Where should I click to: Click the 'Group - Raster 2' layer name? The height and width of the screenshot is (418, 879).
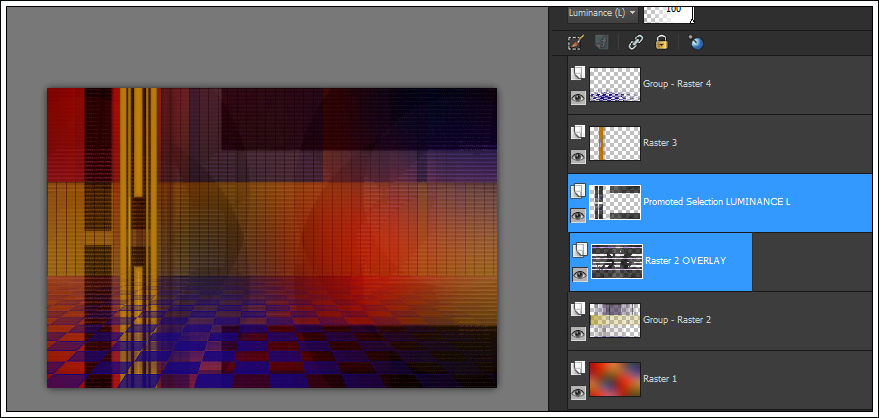pos(677,320)
